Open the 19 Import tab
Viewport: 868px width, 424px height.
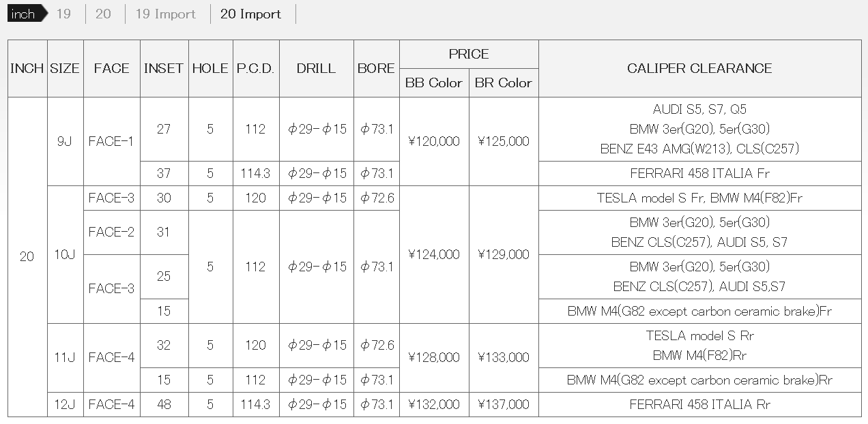click(x=165, y=14)
